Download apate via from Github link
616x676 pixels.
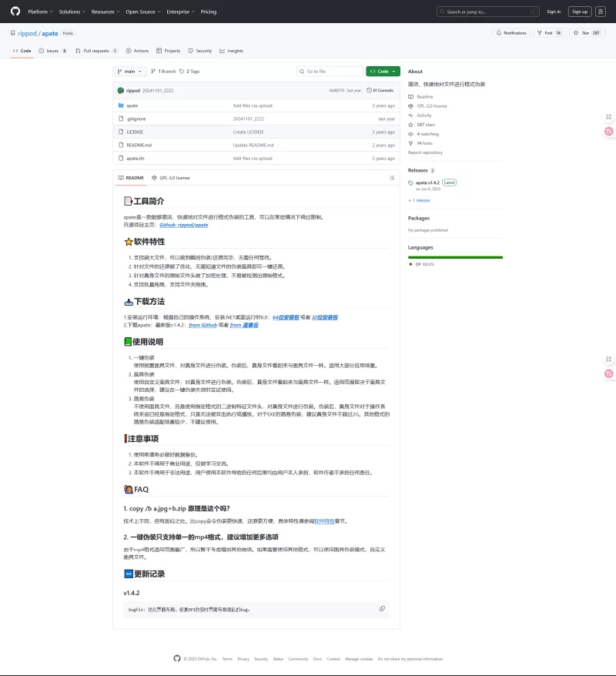(203, 325)
